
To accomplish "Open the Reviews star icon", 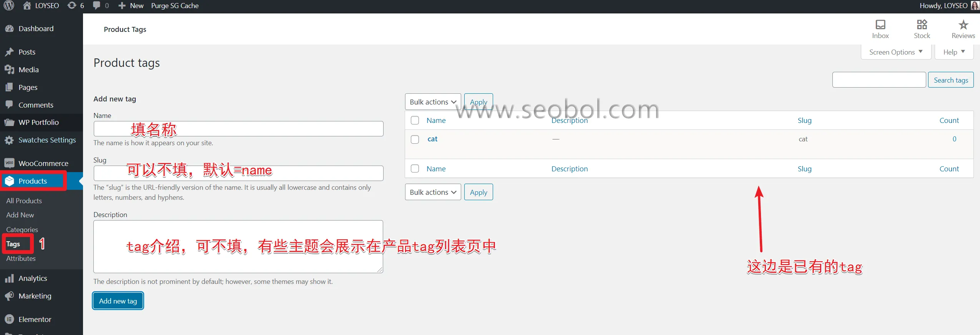I will (963, 25).
